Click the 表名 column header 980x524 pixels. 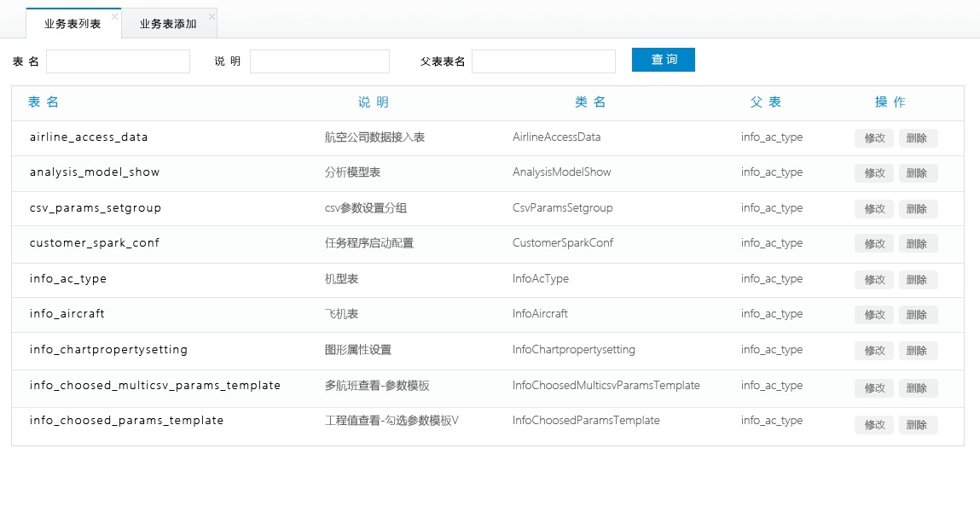pos(43,102)
